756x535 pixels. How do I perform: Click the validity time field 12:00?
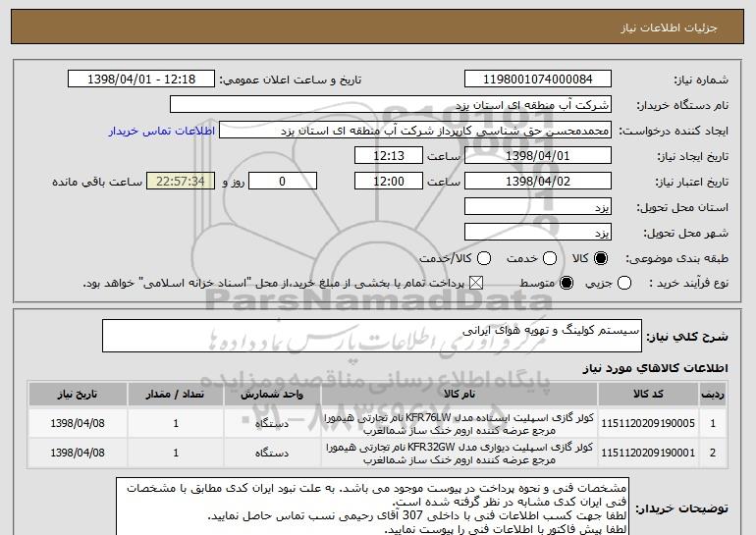point(389,182)
